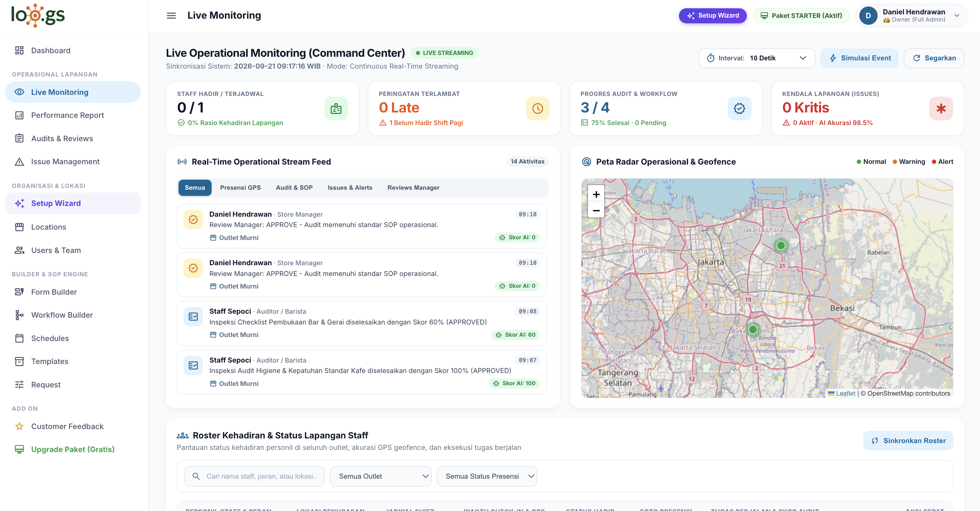
Task: Open Issue Management section
Action: click(x=73, y=162)
